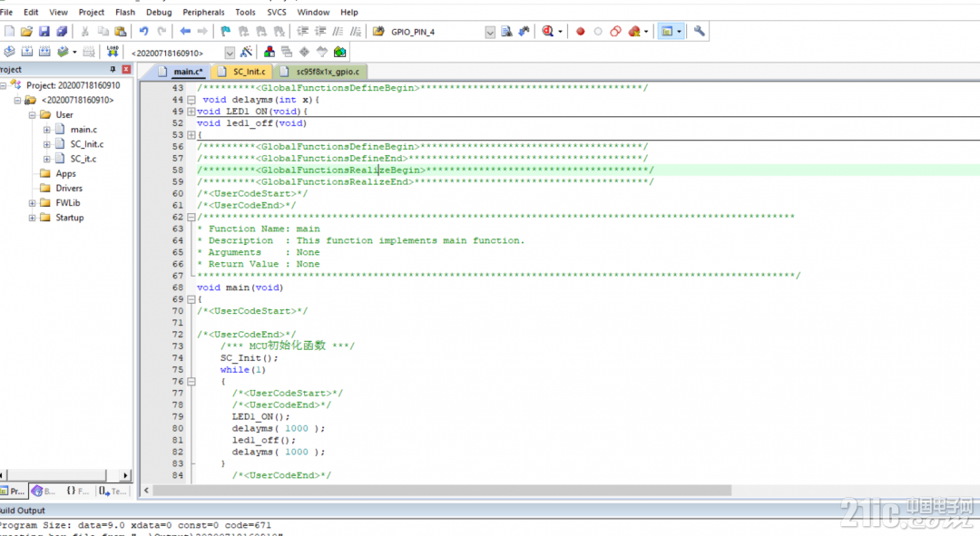The image size is (980, 536).
Task: Switch to Books tab at pane bottom
Action: point(44,491)
